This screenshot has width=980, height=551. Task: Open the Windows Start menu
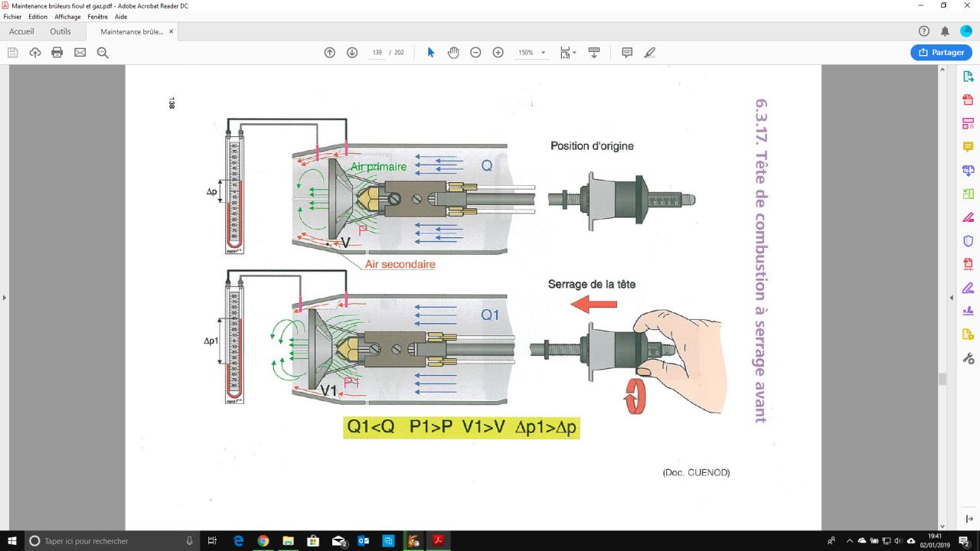coord(12,541)
